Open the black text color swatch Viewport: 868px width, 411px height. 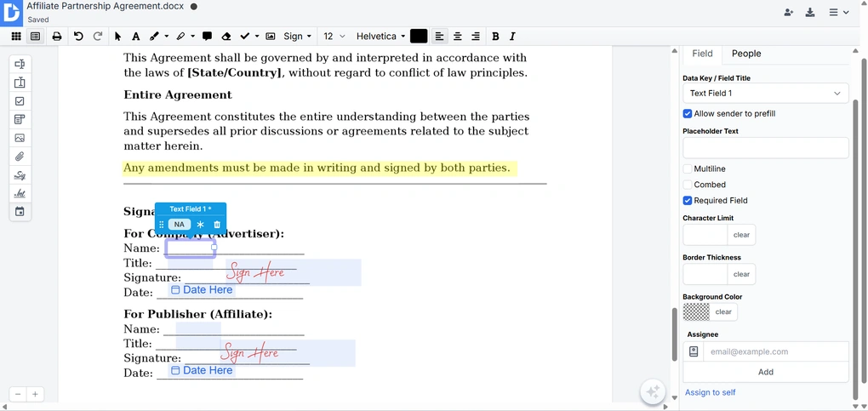(419, 36)
